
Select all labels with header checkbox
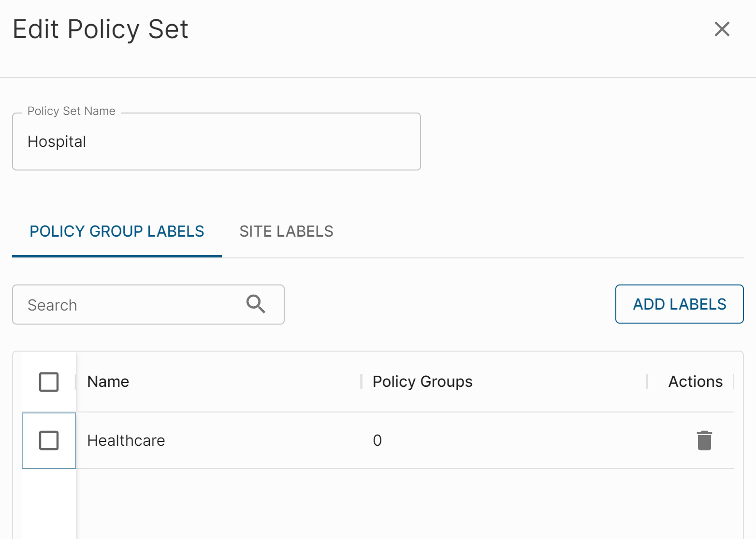(x=49, y=382)
